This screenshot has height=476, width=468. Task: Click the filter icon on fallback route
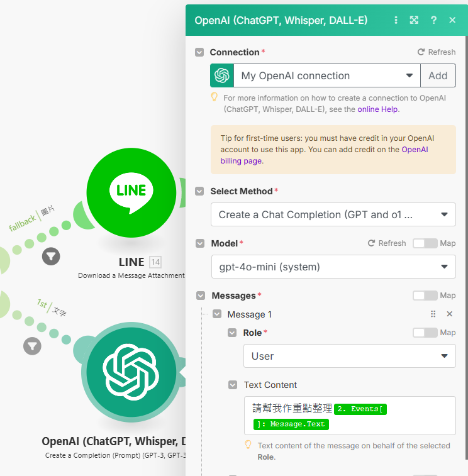(x=51, y=257)
